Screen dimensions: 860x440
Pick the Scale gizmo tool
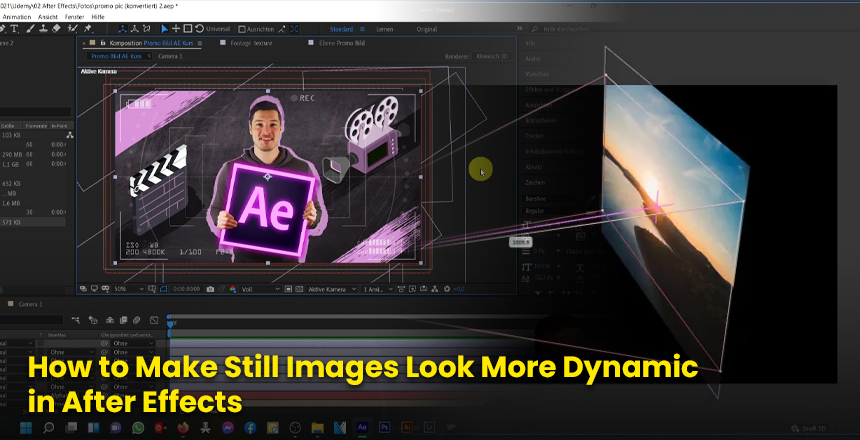point(188,29)
